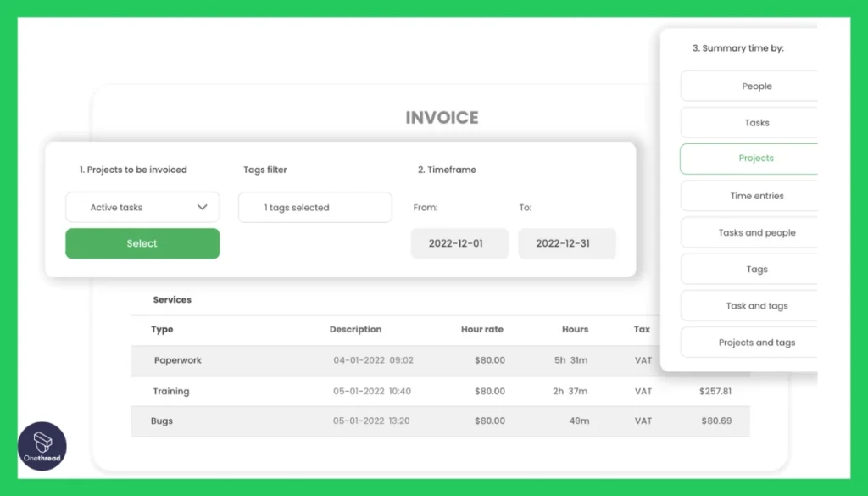868x496 pixels.
Task: Click the Paperwork row type cell
Action: (x=178, y=360)
